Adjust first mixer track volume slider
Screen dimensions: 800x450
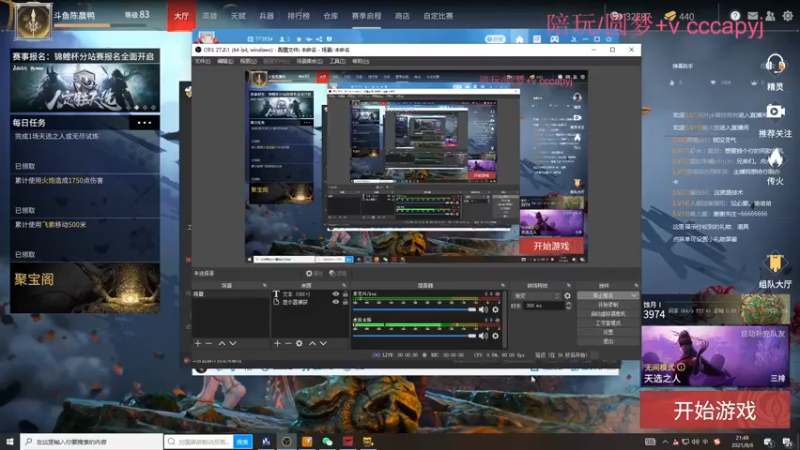(x=414, y=310)
